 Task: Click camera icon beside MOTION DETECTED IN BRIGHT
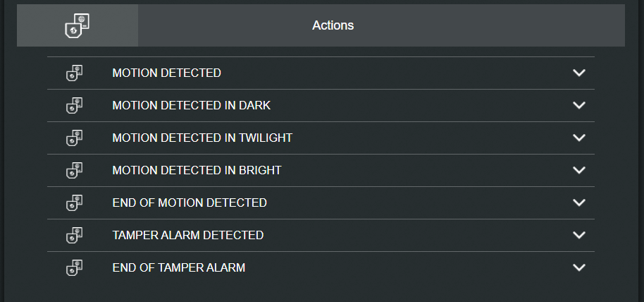click(74, 170)
